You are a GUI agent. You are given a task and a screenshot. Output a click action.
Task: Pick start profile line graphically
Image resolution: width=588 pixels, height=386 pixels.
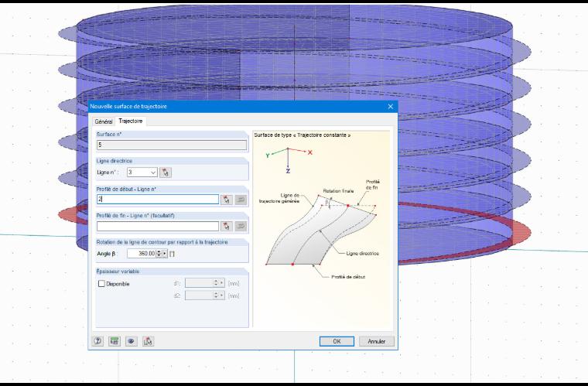[227, 200]
